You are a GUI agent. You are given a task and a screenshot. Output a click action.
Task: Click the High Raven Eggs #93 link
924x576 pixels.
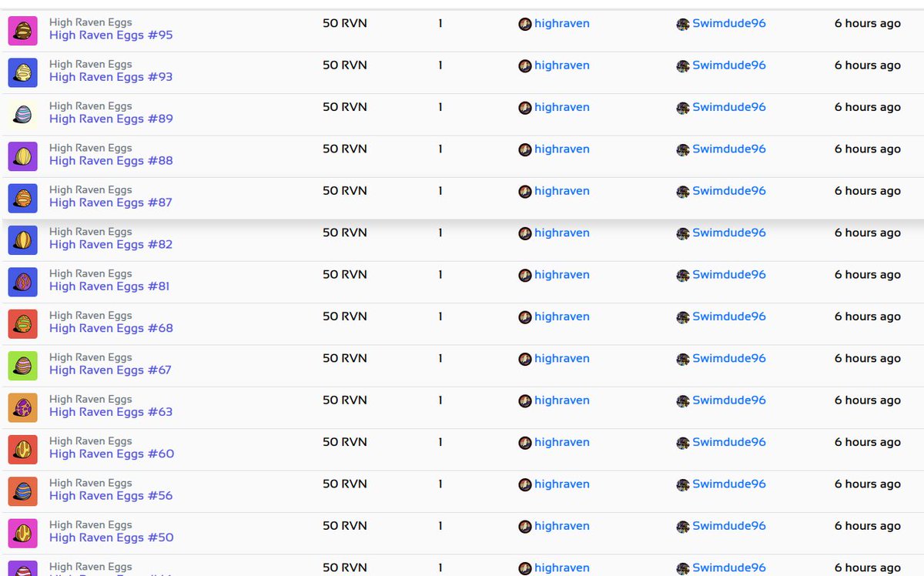[111, 77]
